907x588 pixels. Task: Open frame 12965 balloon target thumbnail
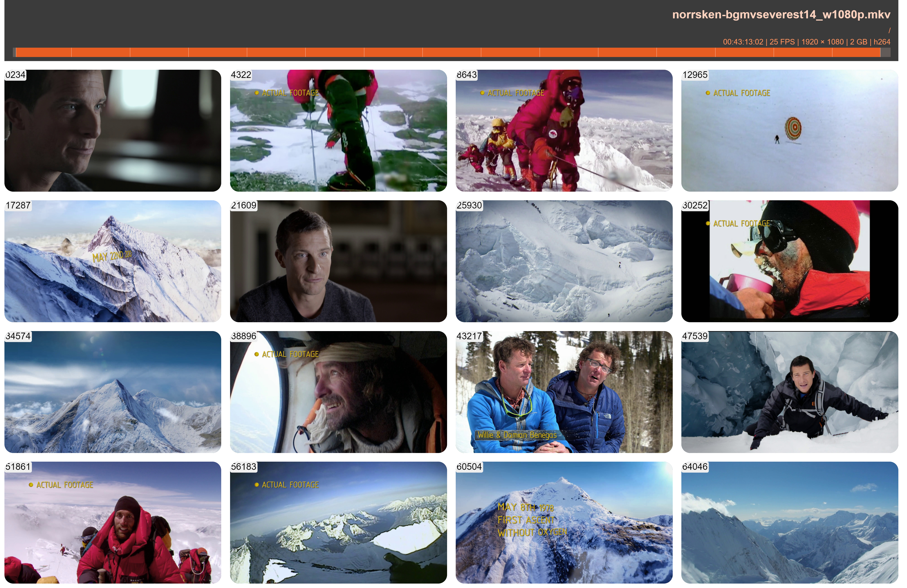coord(789,131)
